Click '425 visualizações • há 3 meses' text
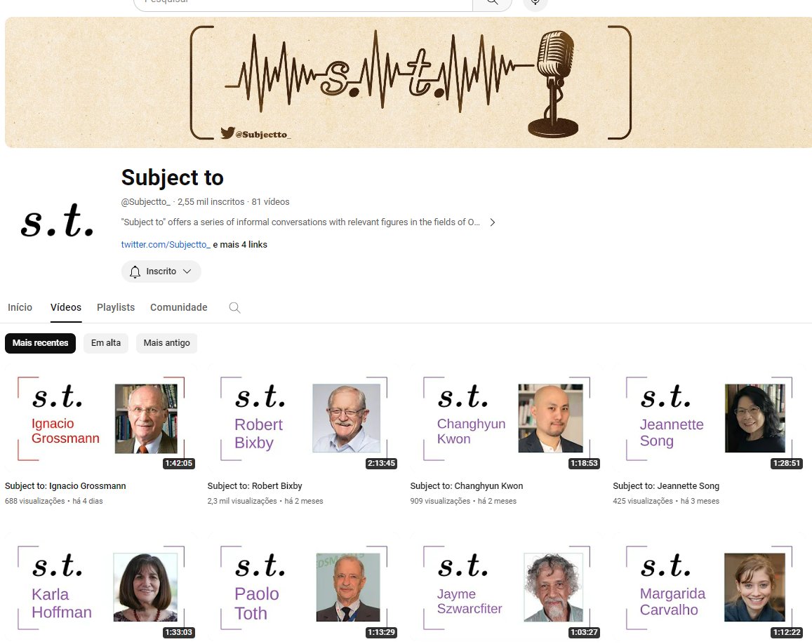812x644 pixels. tap(666, 501)
